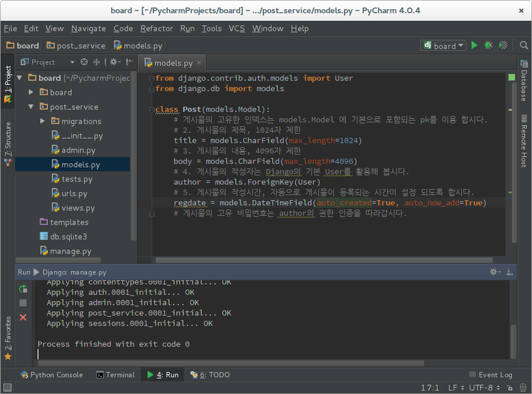Click the read-only lock icon
The height and width of the screenshot is (394, 532).
pyautogui.click(x=509, y=387)
